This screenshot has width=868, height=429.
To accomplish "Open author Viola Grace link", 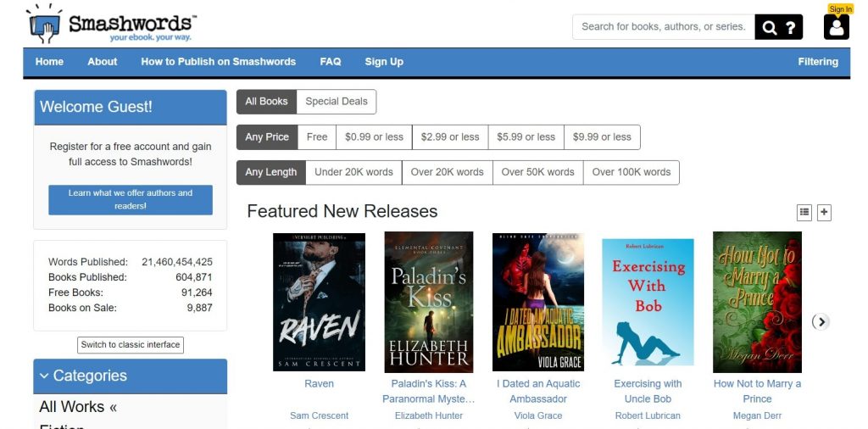I will [x=538, y=415].
